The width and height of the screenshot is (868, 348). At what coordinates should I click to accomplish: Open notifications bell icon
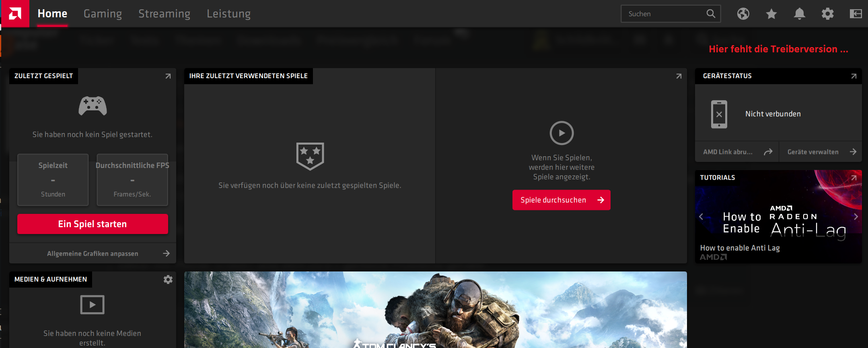pyautogui.click(x=799, y=14)
